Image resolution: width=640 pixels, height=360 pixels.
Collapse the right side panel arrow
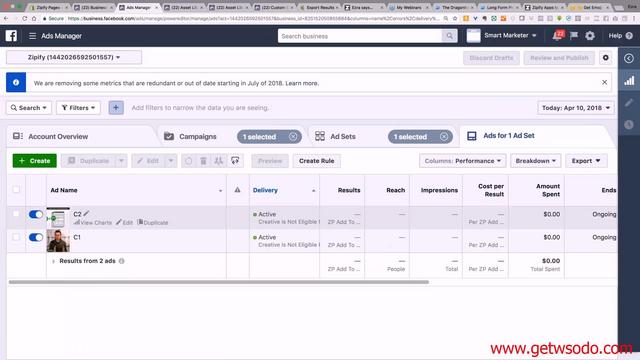coord(629,58)
